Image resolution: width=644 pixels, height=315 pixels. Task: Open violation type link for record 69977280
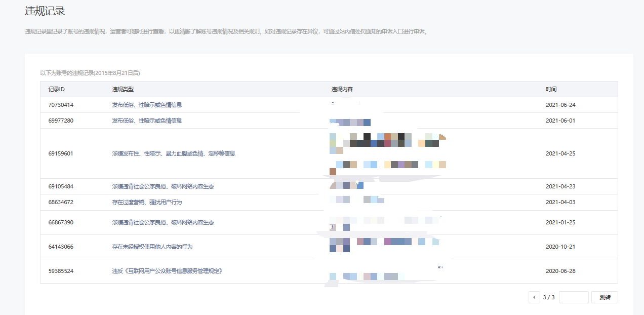147,121
